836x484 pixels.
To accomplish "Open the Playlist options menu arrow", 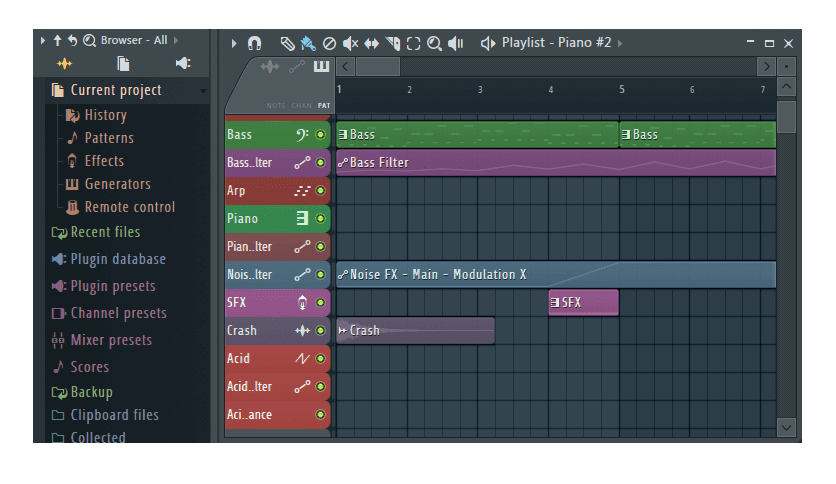I will click(234, 43).
